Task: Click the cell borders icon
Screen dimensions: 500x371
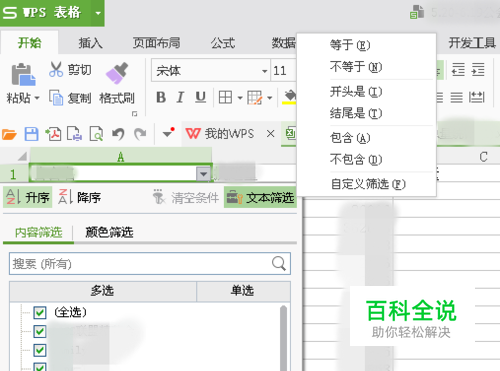Action: point(225,98)
